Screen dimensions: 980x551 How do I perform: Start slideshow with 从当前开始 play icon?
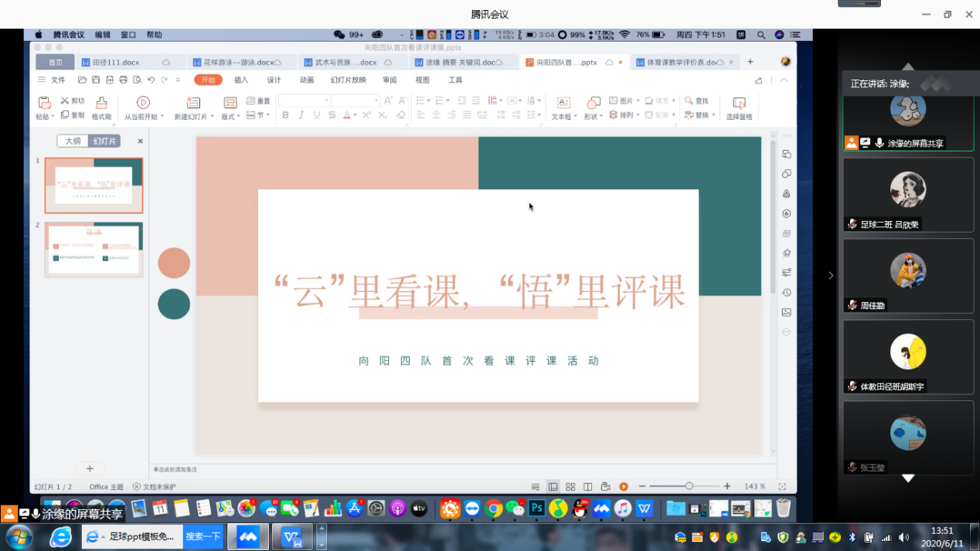point(143,103)
